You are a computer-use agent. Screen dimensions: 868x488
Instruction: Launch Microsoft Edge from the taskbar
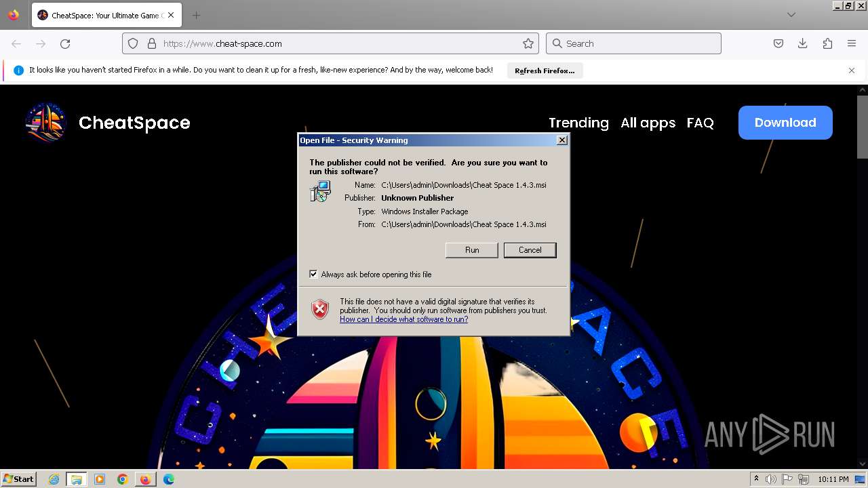pos(169,479)
